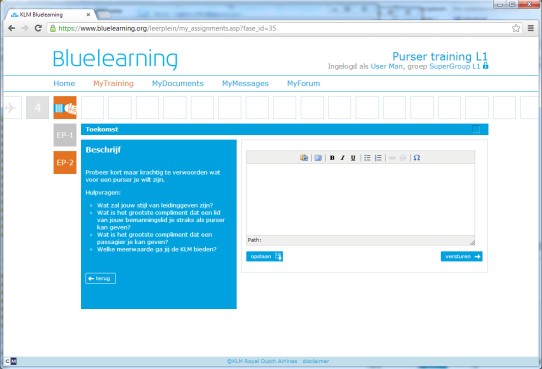The width and height of the screenshot is (542, 369).
Task: Apply underline in the editor toolbar
Action: click(x=353, y=158)
